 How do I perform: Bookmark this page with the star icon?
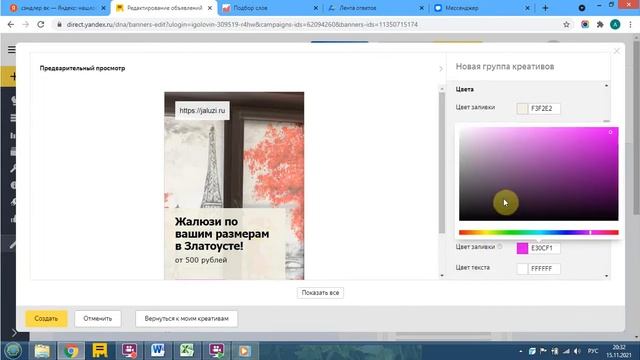566,24
